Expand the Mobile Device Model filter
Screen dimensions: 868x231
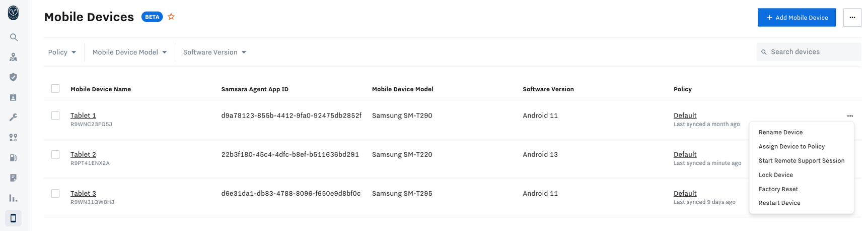(x=129, y=52)
